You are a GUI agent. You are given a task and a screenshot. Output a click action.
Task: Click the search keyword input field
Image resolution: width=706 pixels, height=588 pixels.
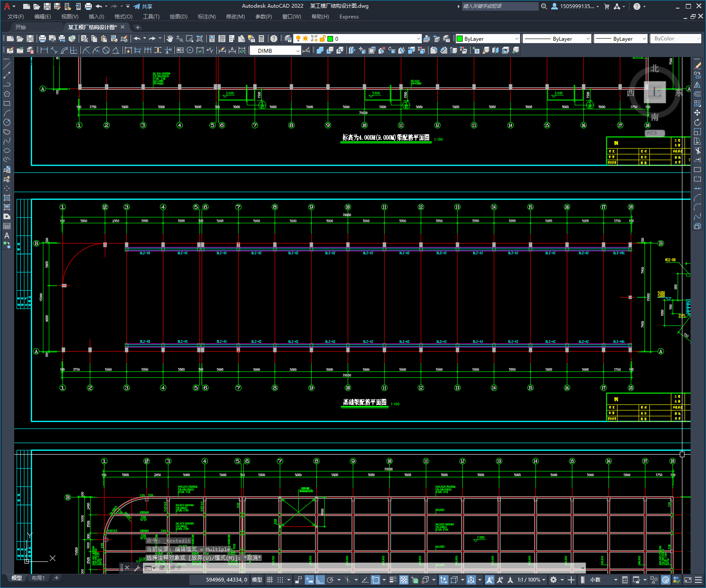tap(500, 6)
